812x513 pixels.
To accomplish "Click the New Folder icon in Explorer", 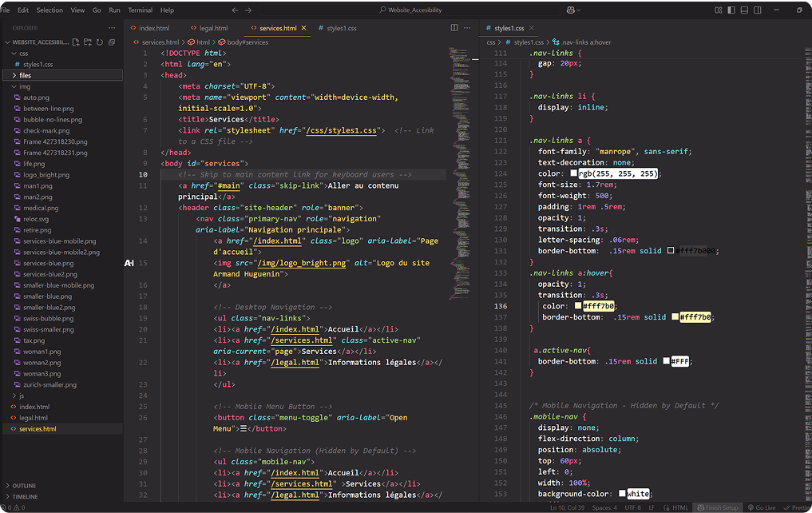I will [x=87, y=42].
